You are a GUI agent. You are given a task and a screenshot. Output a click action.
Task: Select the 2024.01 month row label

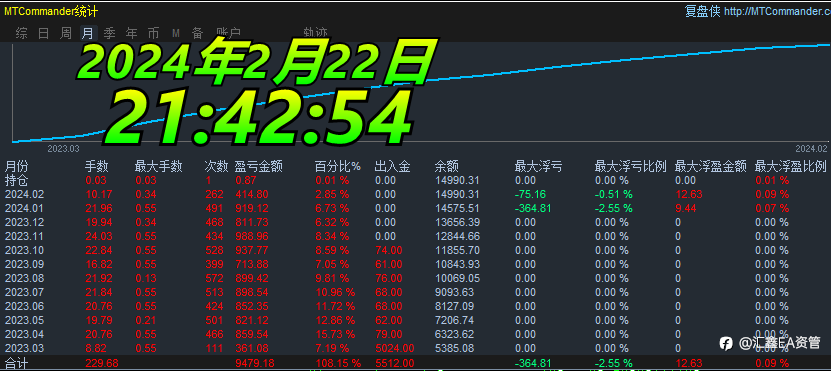click(x=23, y=208)
